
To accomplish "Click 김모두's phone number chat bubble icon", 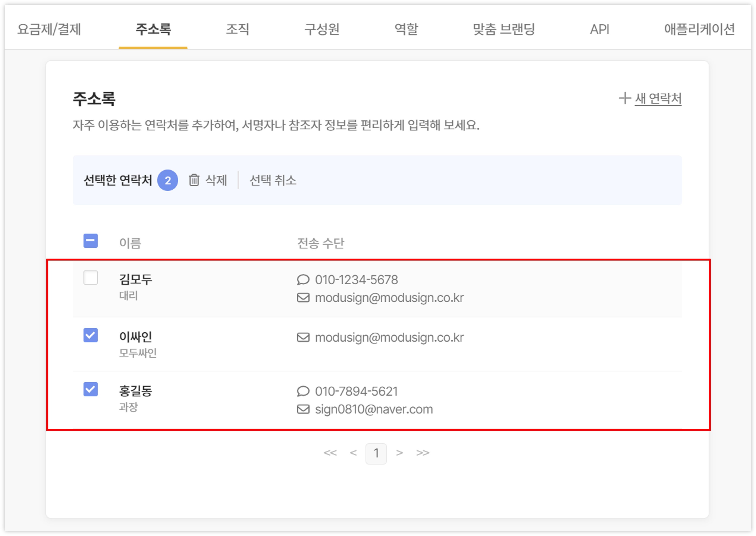I will coord(303,280).
